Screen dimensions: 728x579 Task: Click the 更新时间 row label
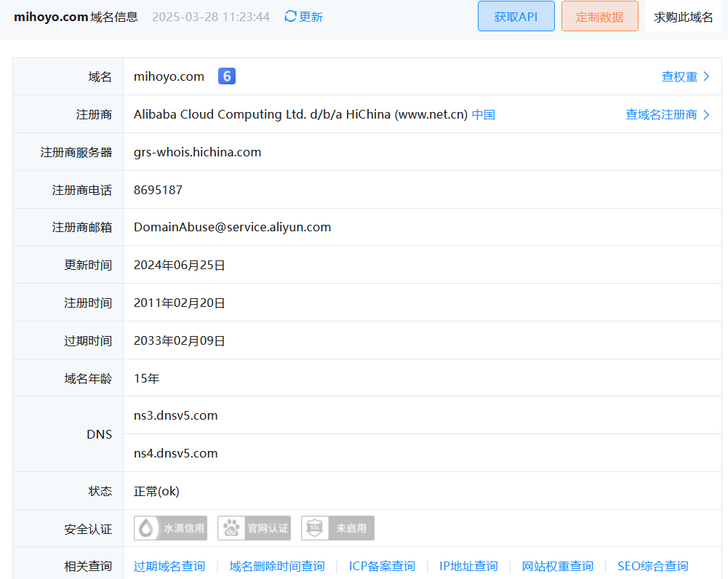tap(88, 265)
